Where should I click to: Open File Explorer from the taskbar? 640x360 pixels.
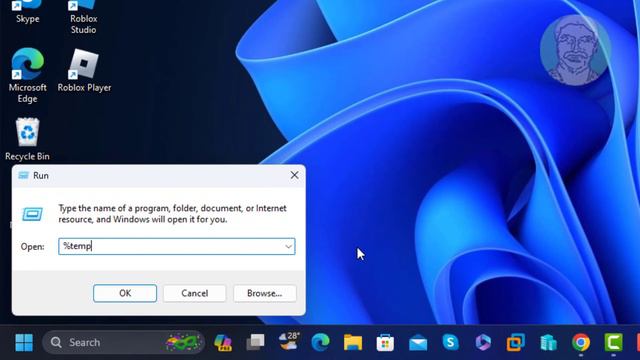[353, 342]
